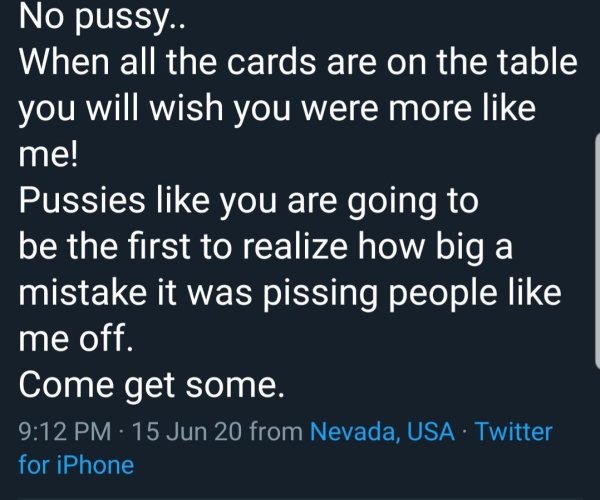
Task: Click the 'Come get some.' line
Action: (152, 386)
